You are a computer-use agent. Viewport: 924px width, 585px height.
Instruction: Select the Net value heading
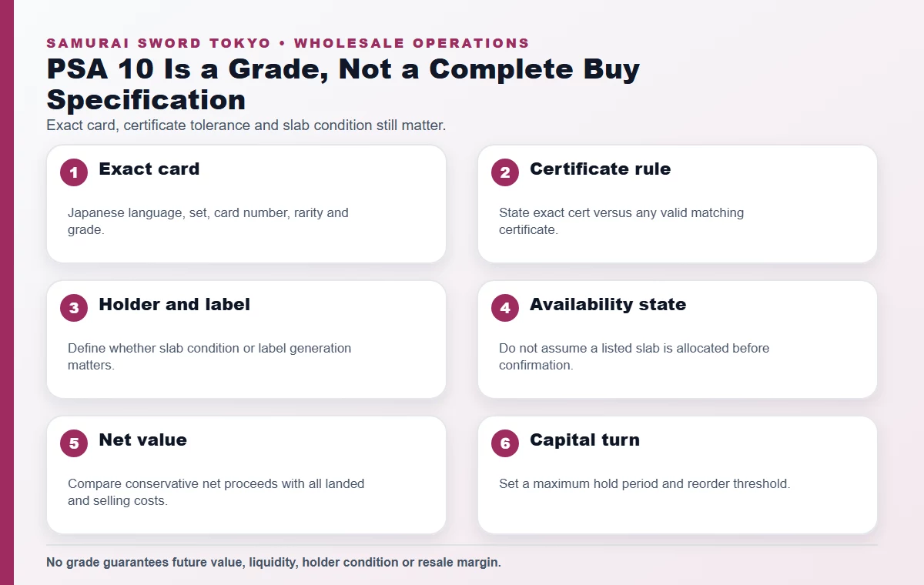(142, 440)
